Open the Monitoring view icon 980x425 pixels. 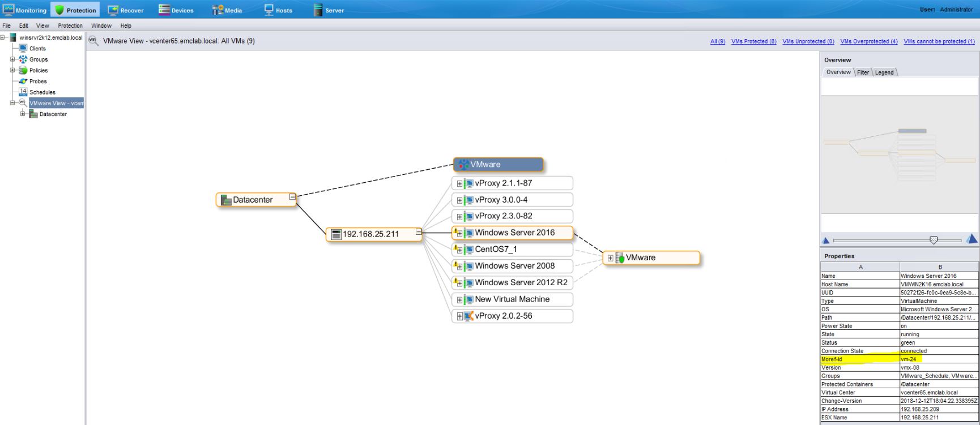(x=9, y=10)
